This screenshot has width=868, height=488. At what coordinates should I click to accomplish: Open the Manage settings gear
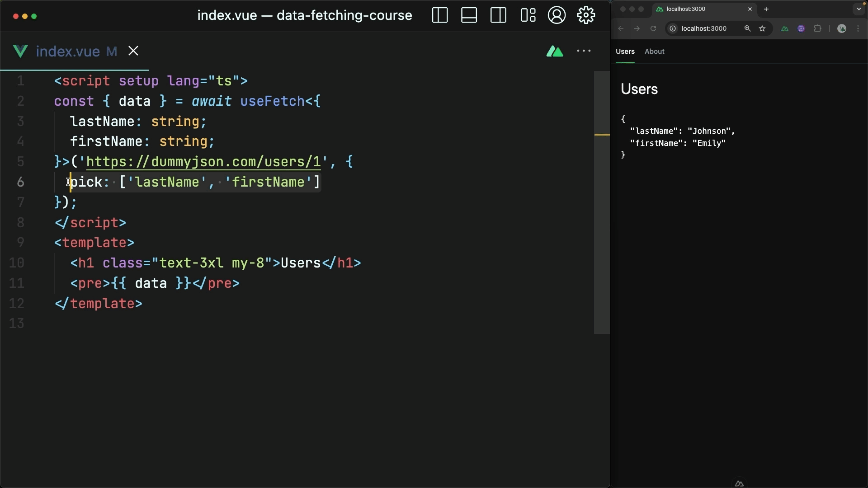tap(586, 15)
